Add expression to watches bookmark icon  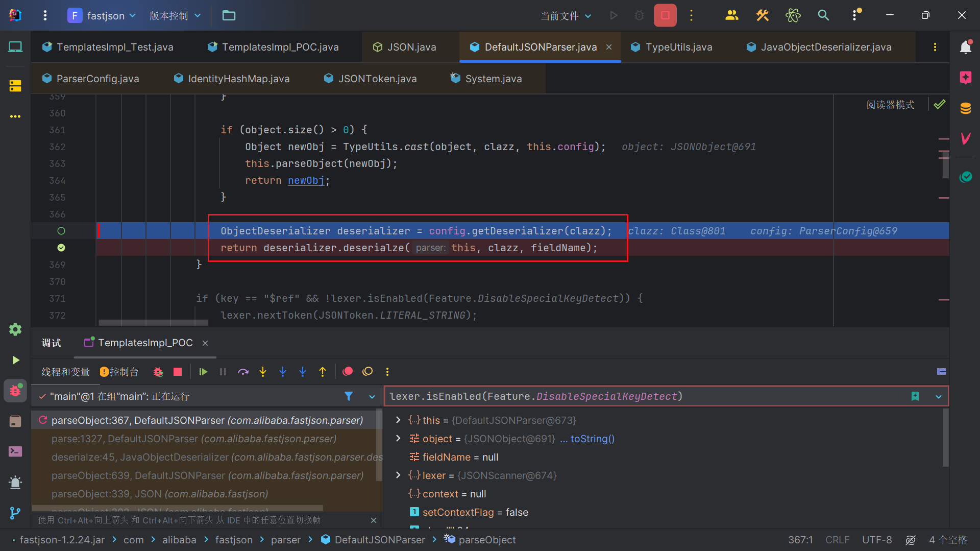(915, 396)
